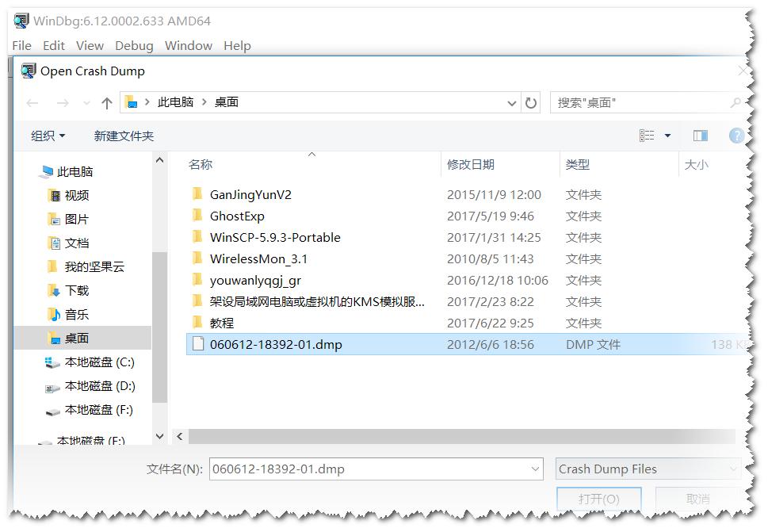Expand the file name combo box dropdown

536,469
